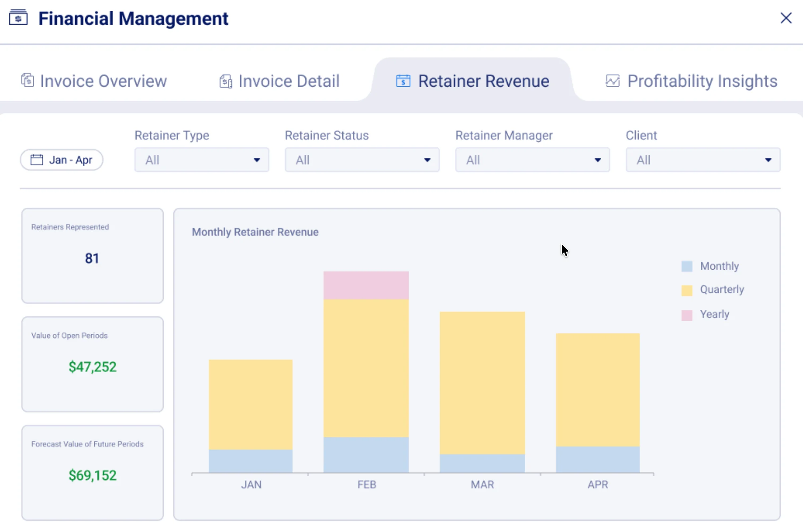Click the pink Yearly legend swatch
Image resolution: width=803 pixels, height=532 pixels.
coord(686,314)
